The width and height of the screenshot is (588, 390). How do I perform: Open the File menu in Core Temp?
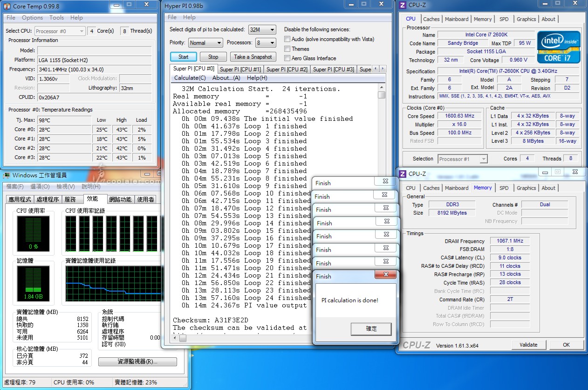click(x=11, y=18)
